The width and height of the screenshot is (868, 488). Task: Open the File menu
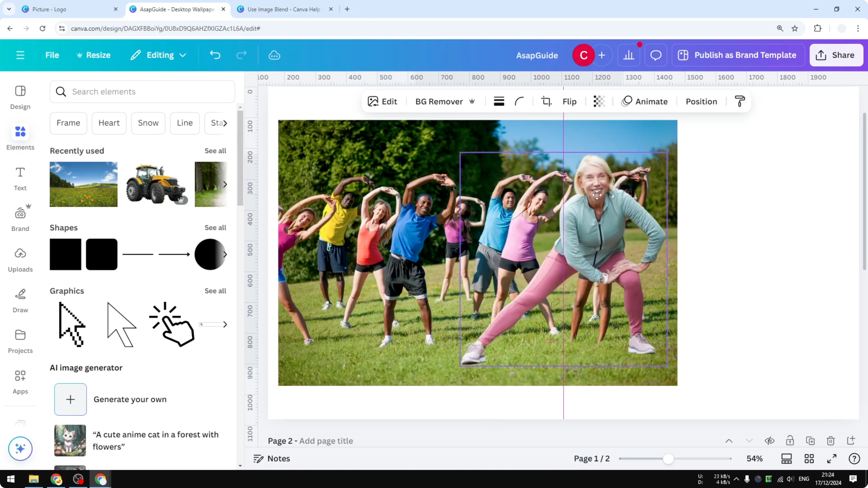click(52, 55)
